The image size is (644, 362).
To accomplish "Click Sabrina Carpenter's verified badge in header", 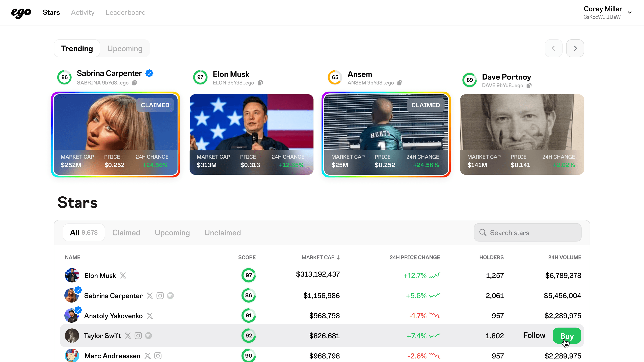I will [x=149, y=73].
